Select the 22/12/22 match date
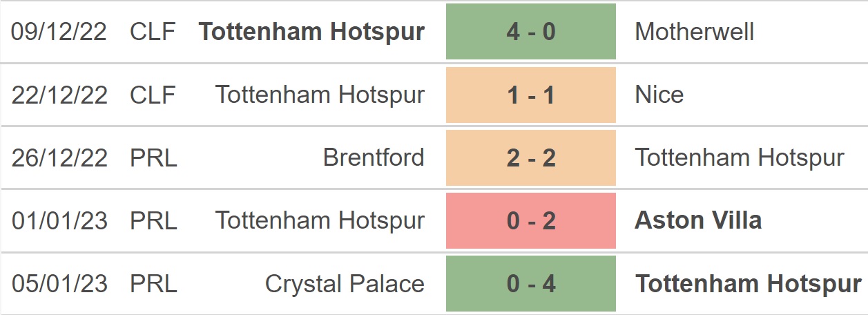 59,95
